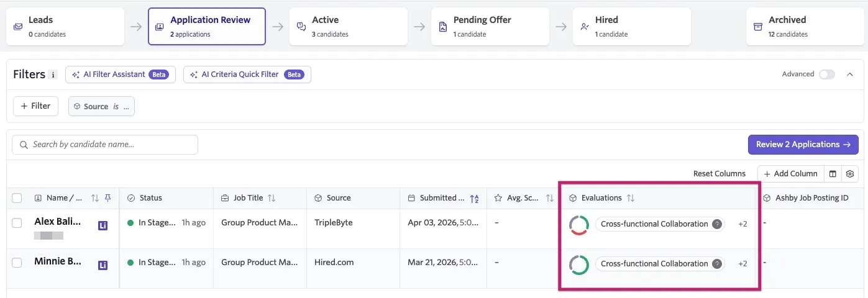Sort by Job Title column arrows
This screenshot has height=298, width=868.
coord(272,198)
